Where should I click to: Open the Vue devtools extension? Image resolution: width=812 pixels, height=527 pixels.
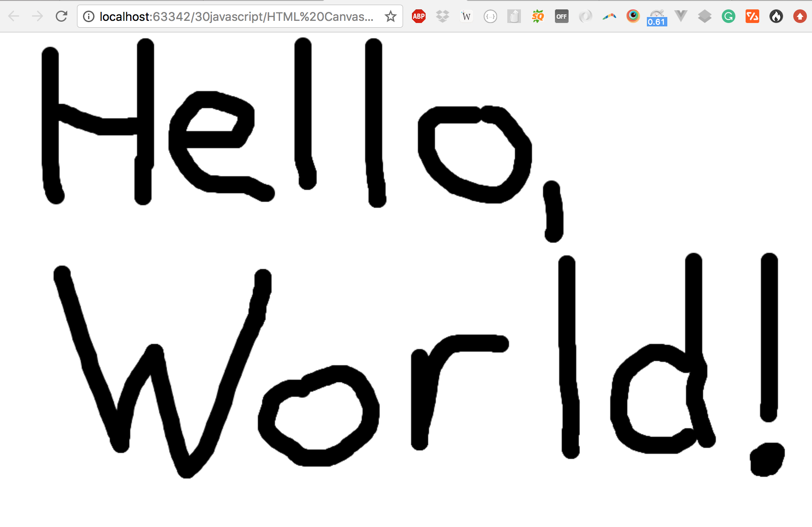[x=681, y=17]
